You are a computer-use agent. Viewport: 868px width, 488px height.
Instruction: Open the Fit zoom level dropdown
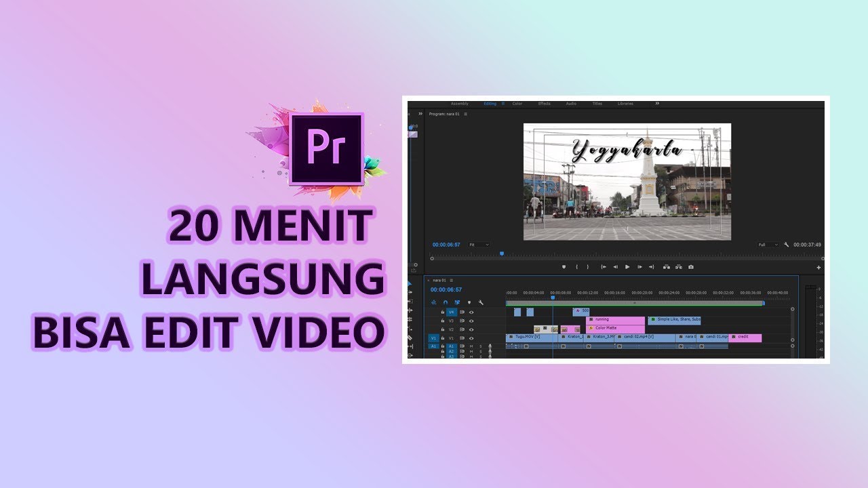[x=479, y=245]
